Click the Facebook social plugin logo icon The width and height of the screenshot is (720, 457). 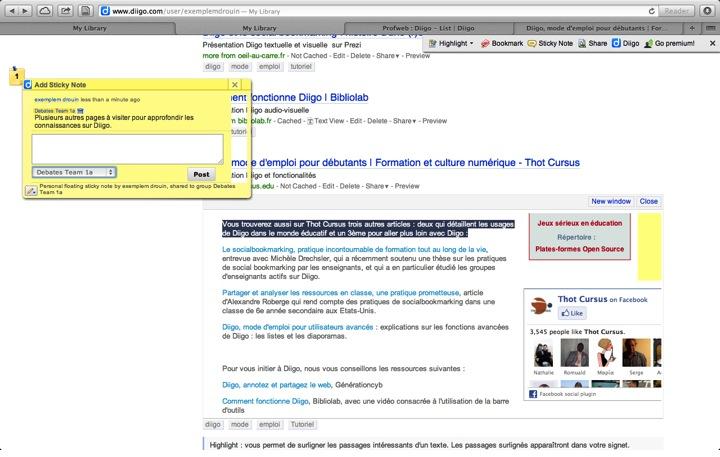(x=533, y=394)
